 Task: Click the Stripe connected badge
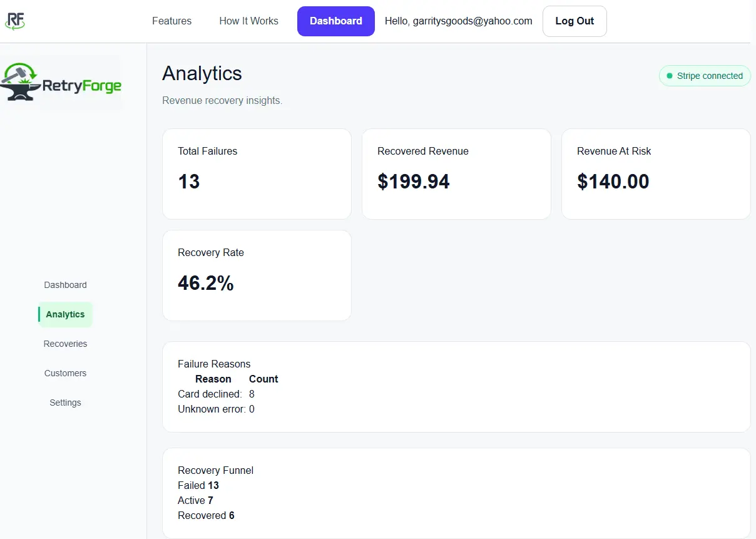click(705, 76)
